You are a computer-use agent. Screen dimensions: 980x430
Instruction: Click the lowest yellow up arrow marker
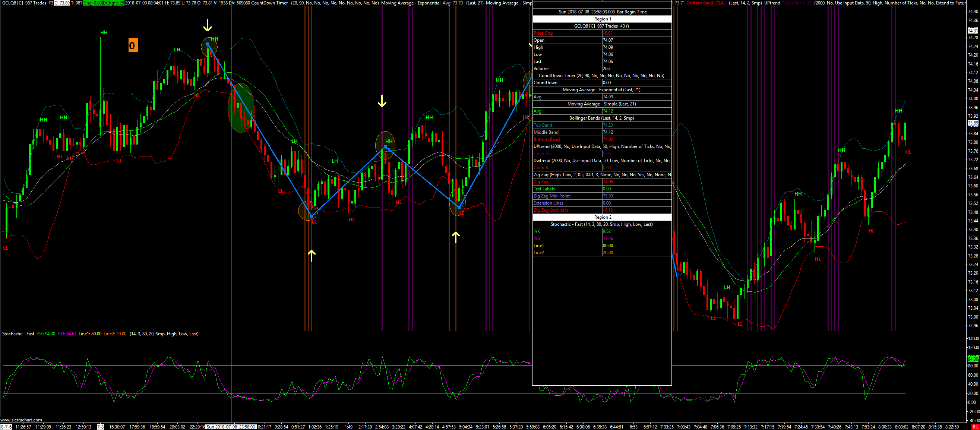click(312, 255)
